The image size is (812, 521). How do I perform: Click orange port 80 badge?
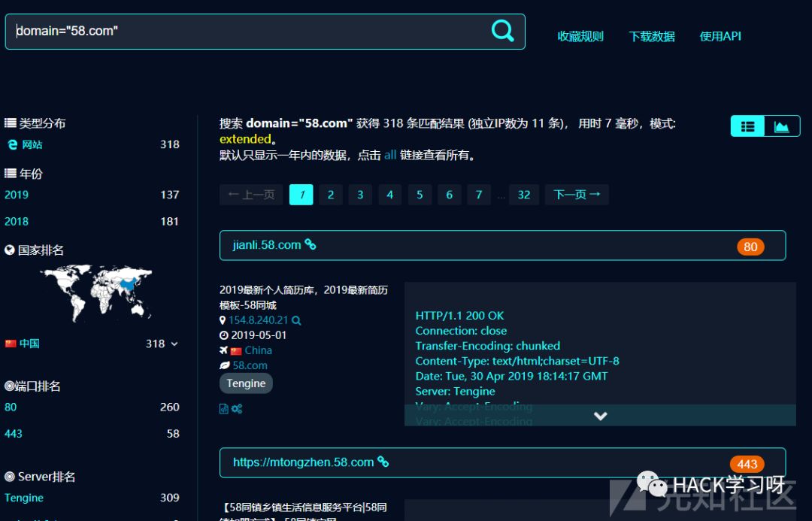[x=750, y=247]
